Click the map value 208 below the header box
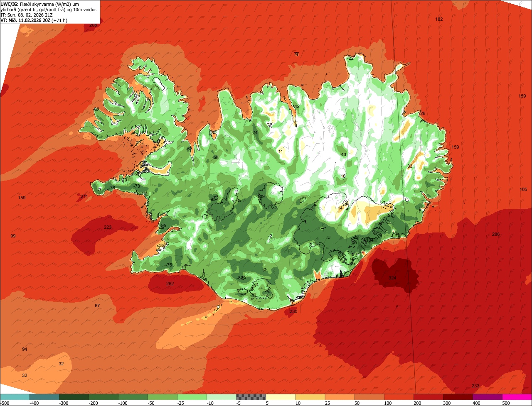Image resolution: width=532 pixels, height=406 pixels. tap(93, 25)
